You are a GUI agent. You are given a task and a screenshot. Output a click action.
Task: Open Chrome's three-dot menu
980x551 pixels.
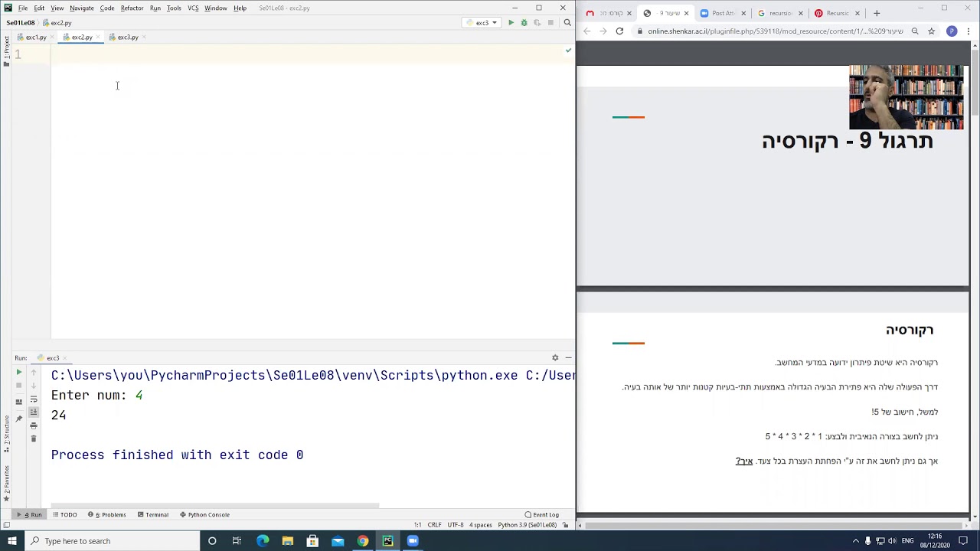tap(967, 31)
